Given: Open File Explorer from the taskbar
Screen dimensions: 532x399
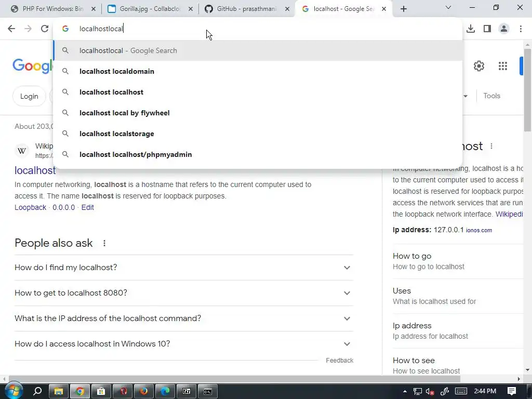Looking at the screenshot, I should [x=59, y=391].
